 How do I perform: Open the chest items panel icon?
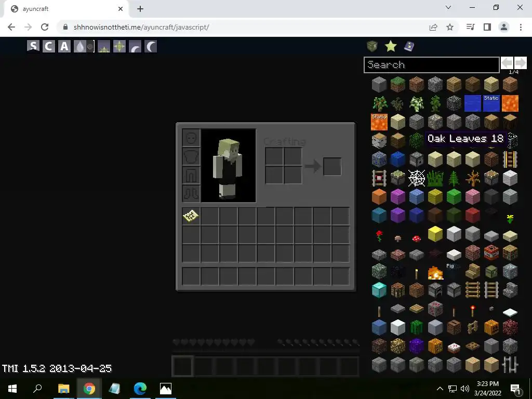(x=372, y=46)
